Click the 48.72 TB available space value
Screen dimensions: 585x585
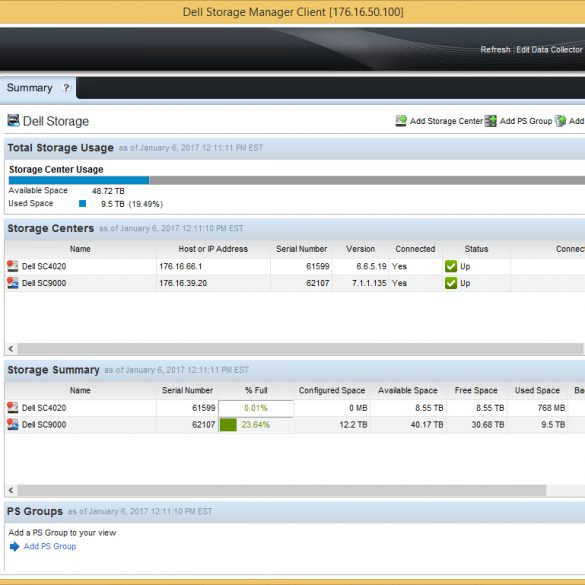pyautogui.click(x=108, y=191)
